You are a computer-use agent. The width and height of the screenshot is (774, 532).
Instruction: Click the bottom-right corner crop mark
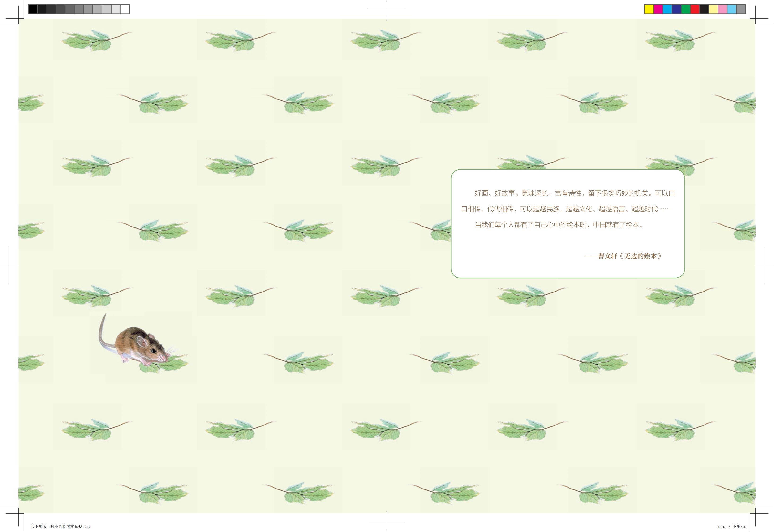(x=755, y=513)
